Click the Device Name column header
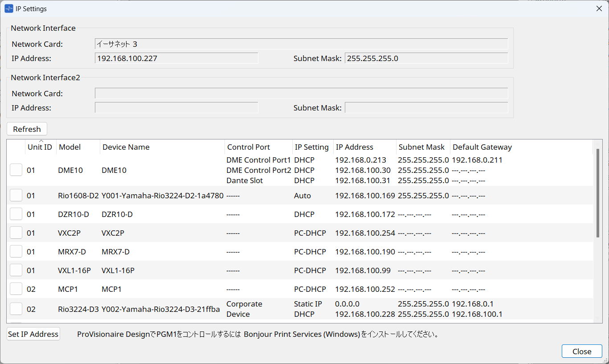609x364 pixels. [x=126, y=147]
